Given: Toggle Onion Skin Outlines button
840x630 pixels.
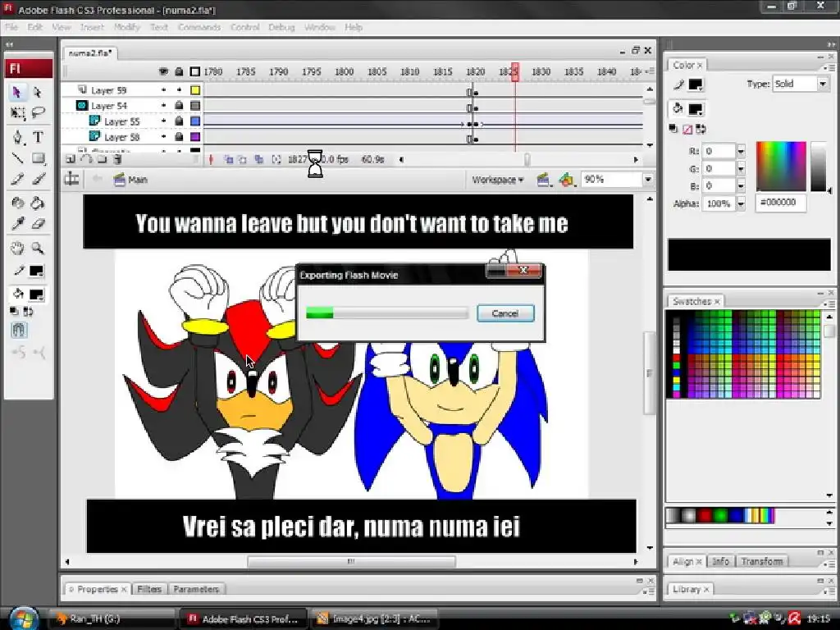Looking at the screenshot, I should coord(242,160).
